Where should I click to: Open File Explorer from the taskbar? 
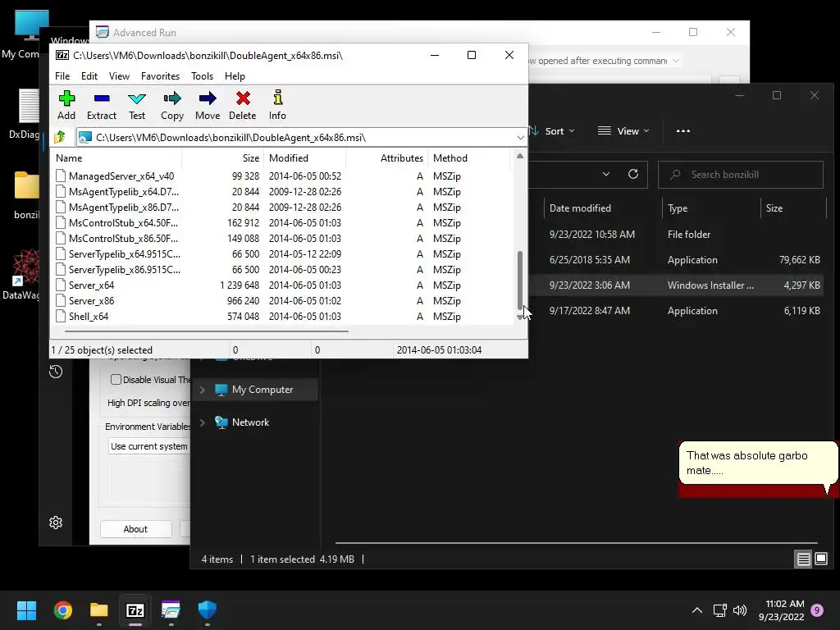pos(99,610)
